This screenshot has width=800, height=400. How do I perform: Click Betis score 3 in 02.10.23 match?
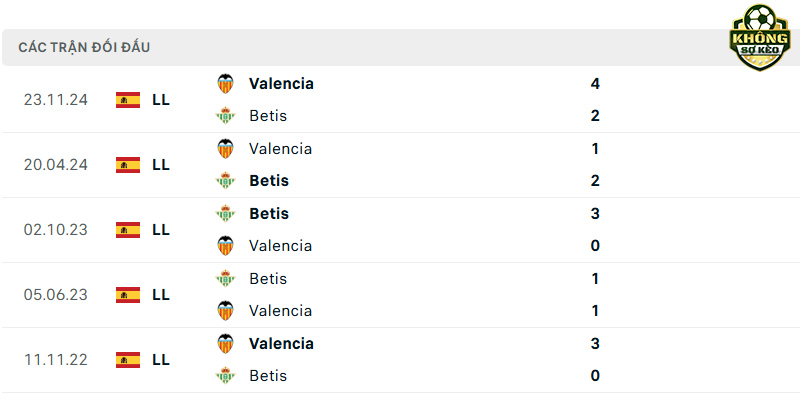(x=595, y=213)
